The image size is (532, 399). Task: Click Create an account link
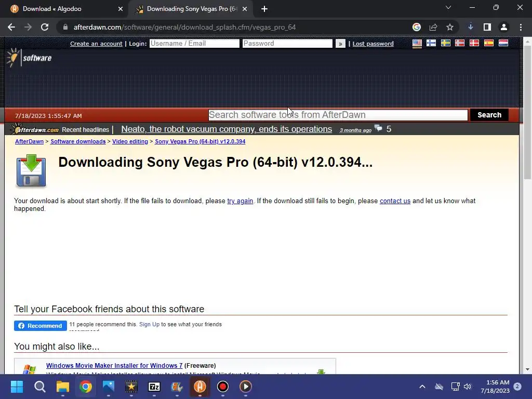[x=96, y=44]
